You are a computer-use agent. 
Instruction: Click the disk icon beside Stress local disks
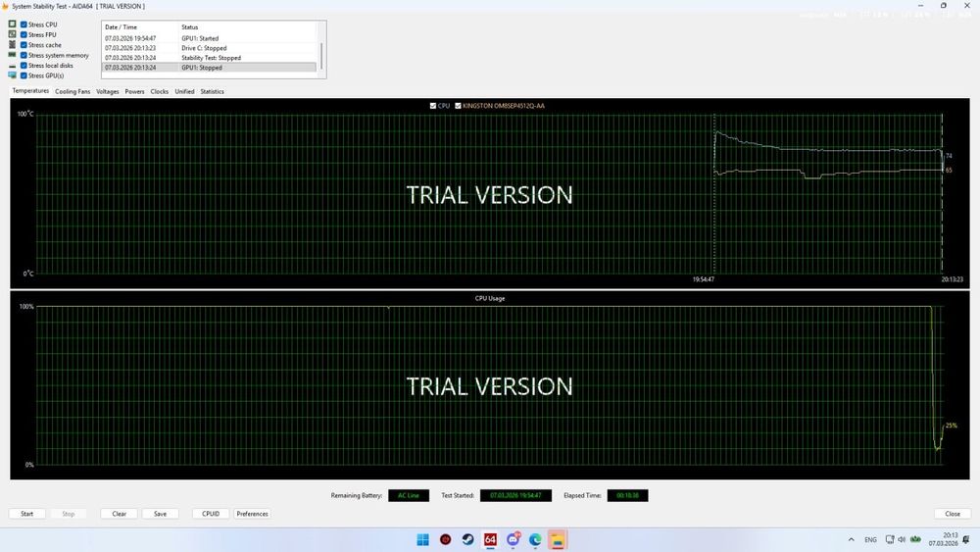coord(12,65)
